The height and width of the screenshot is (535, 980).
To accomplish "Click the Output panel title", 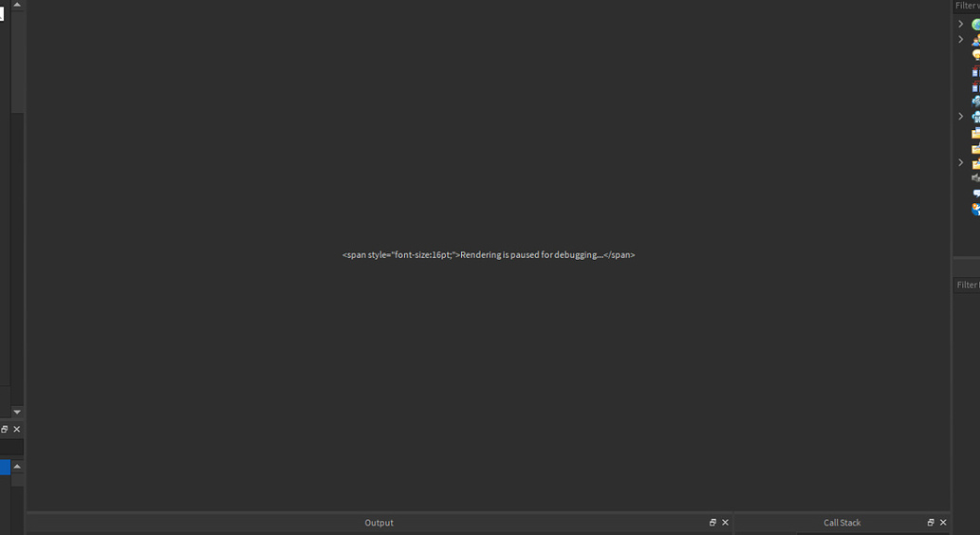I will pos(379,523).
